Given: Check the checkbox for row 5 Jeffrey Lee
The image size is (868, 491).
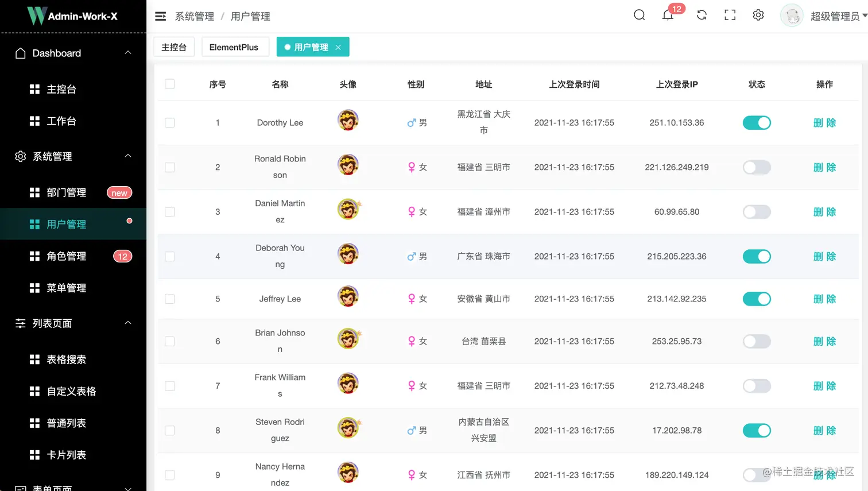Looking at the screenshot, I should click(x=169, y=299).
